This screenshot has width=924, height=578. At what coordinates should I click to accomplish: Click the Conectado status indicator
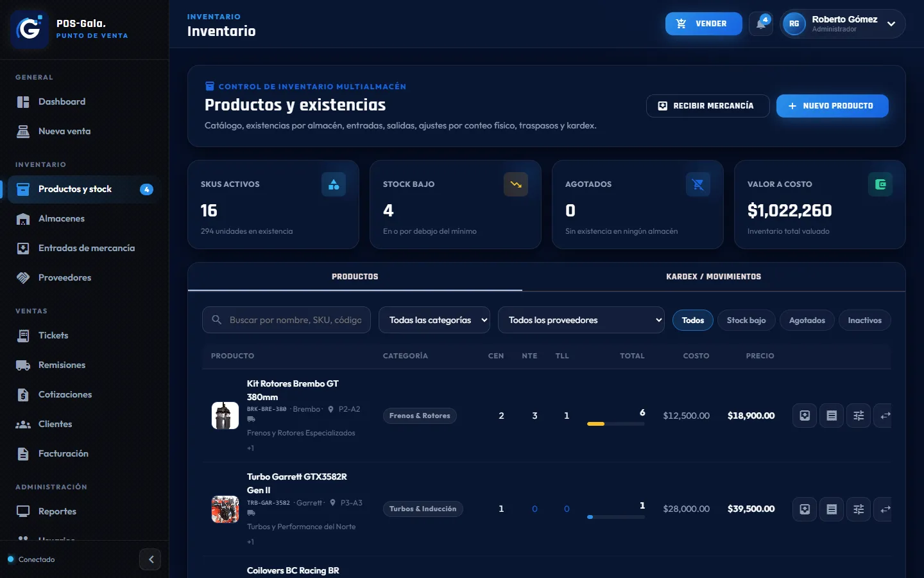[31, 559]
